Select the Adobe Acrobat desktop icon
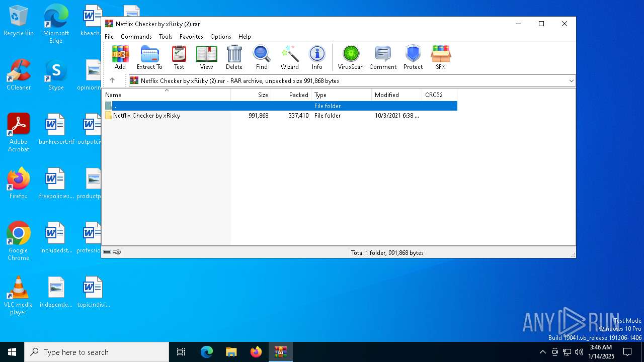This screenshot has height=362, width=644. [19, 133]
